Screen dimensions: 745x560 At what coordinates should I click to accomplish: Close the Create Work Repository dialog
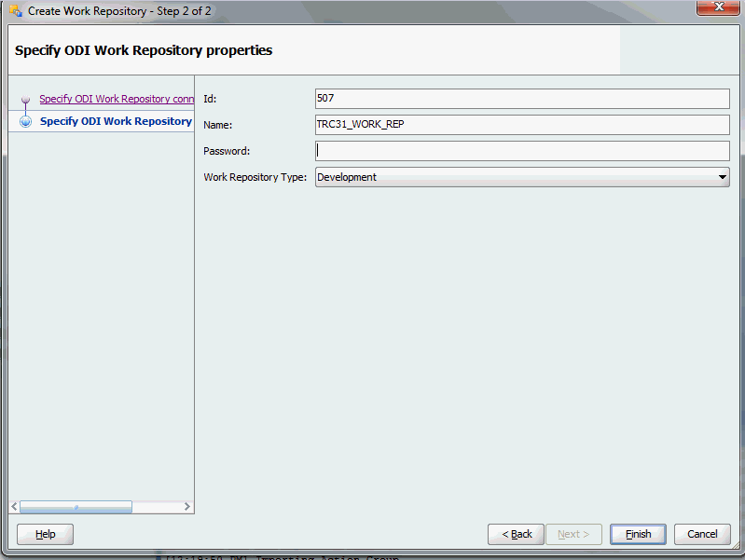point(718,7)
